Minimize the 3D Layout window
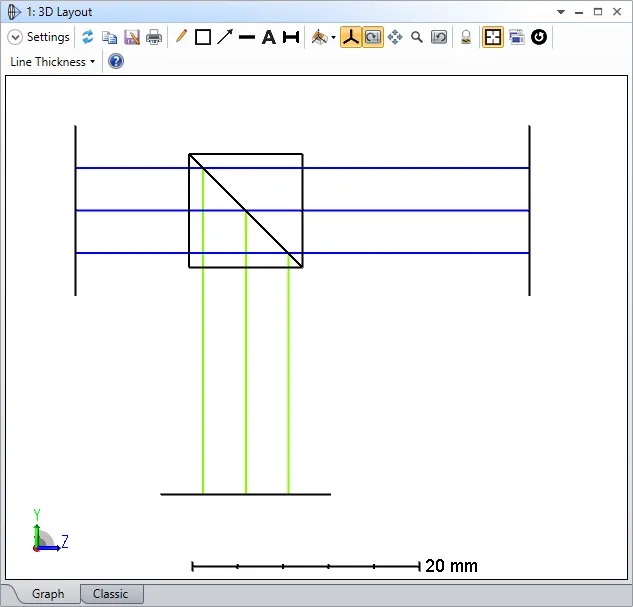Viewport: 633px width, 607px height. 579,13
